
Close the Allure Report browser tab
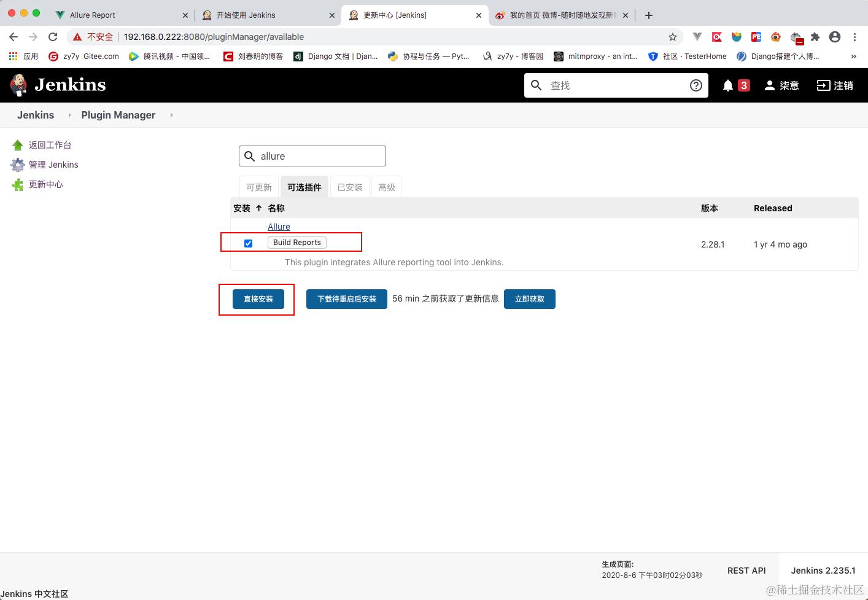coord(185,15)
